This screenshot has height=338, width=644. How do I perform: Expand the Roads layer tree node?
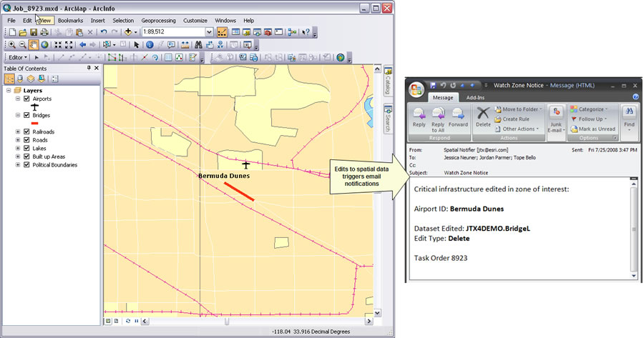click(x=17, y=141)
